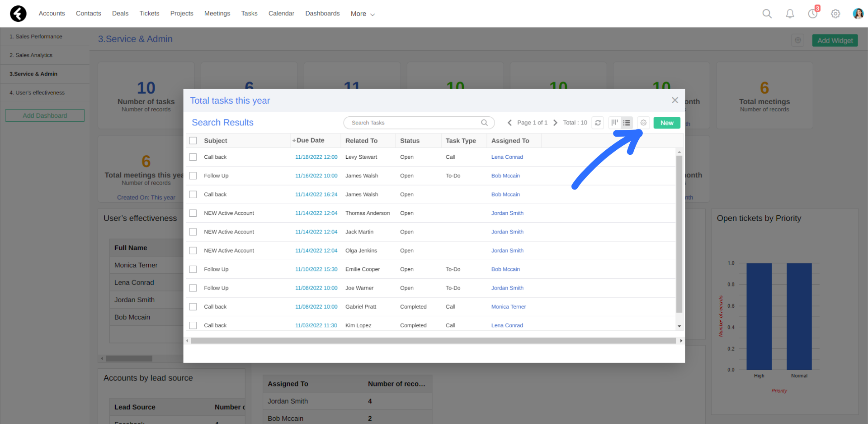
Task: Check the Call back task for Levy Stewart
Action: tap(193, 157)
